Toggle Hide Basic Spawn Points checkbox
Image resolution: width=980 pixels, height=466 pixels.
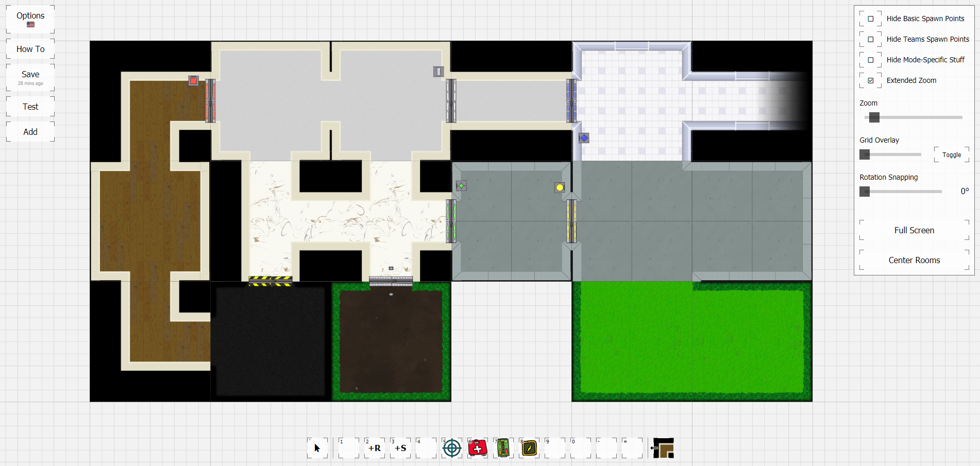pyautogui.click(x=871, y=19)
